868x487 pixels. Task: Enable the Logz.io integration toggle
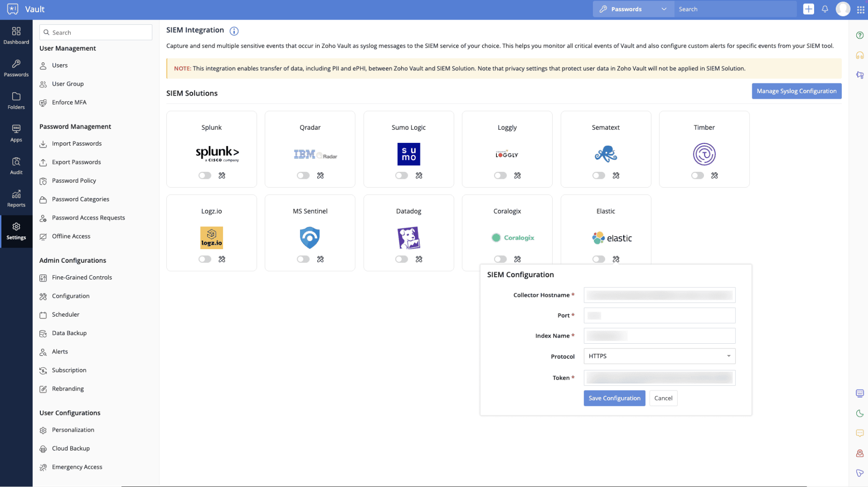(205, 259)
